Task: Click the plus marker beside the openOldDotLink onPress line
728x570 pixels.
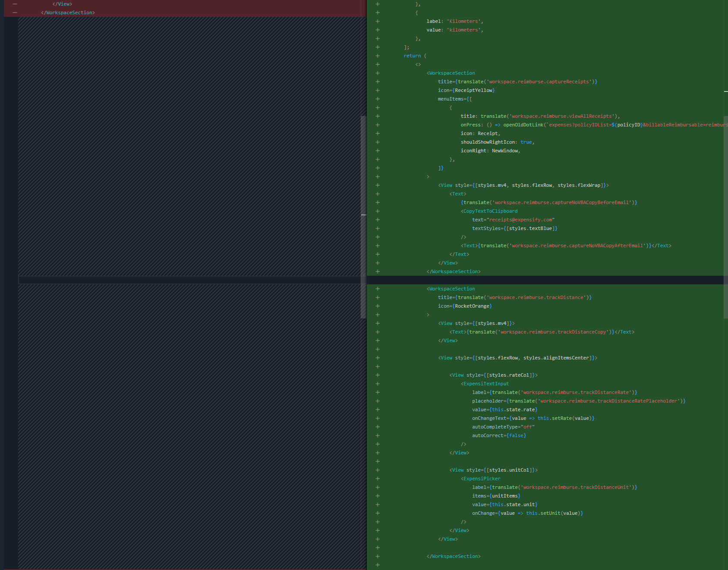Action: [378, 125]
